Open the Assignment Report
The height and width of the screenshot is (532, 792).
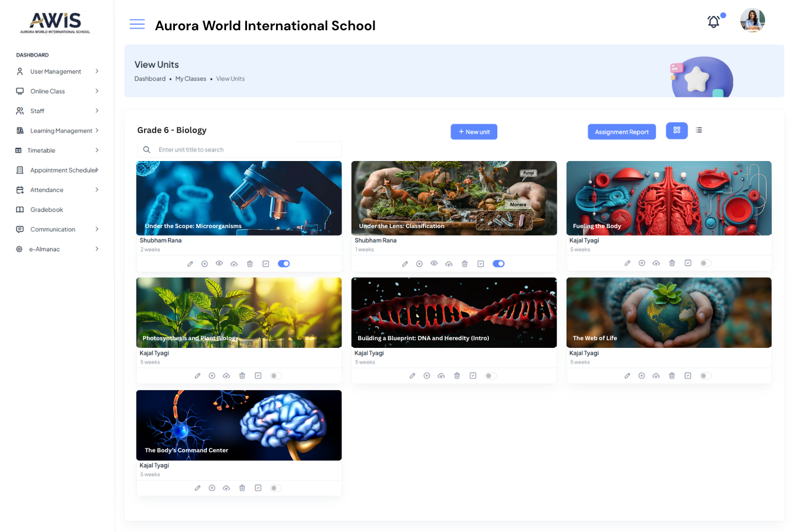(x=621, y=132)
